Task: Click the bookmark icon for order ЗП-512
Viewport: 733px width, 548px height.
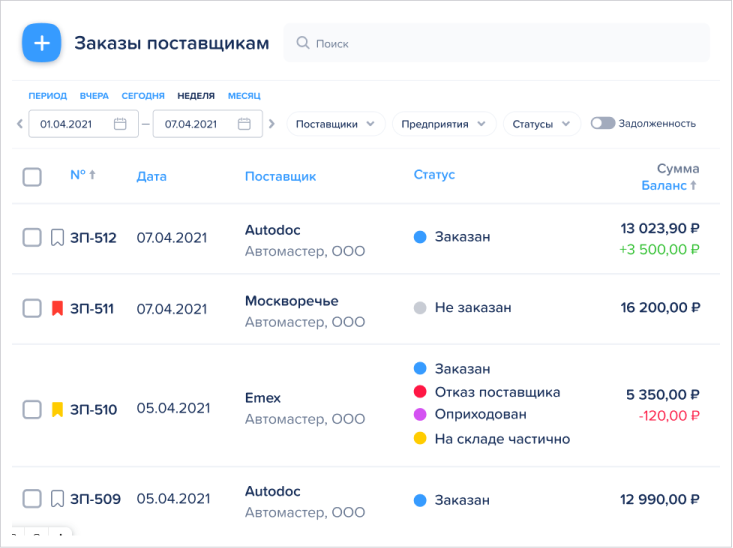Action: (57, 238)
